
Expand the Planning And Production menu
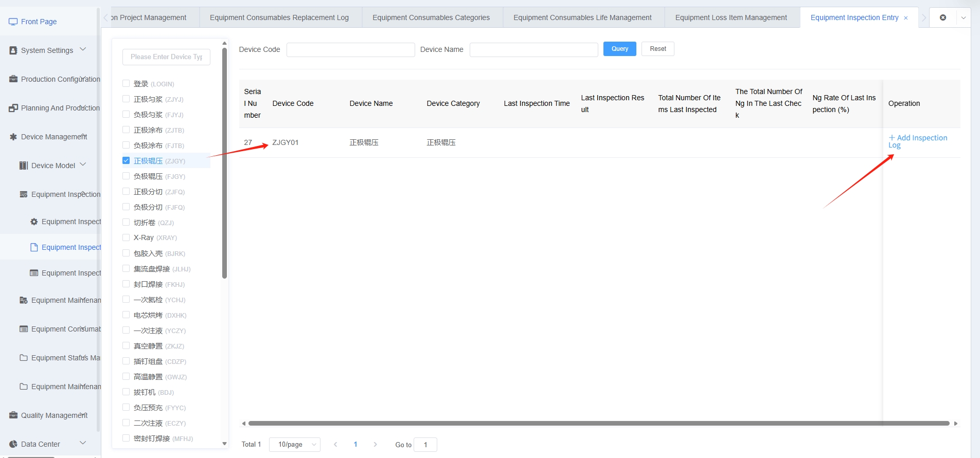tap(83, 107)
